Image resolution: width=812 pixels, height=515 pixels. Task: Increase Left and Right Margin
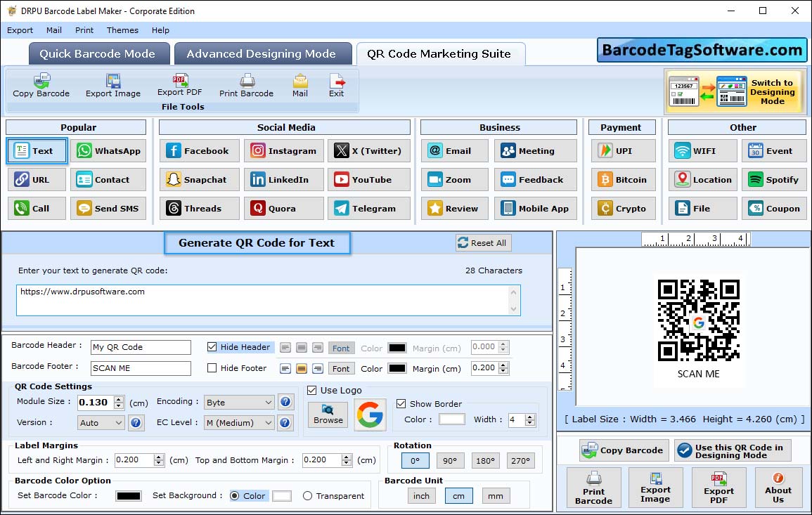pyautogui.click(x=159, y=457)
